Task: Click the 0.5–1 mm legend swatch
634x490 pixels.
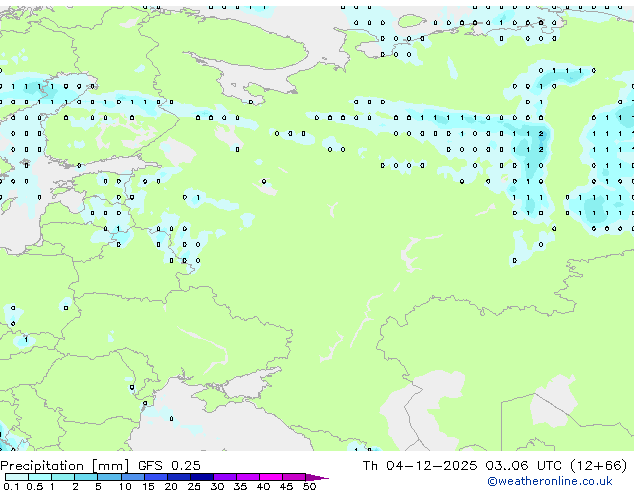Action: coord(40,477)
